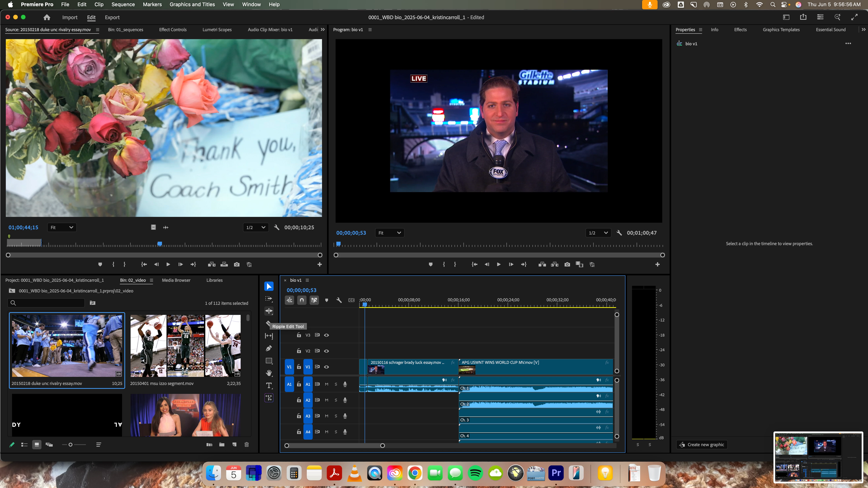Select the Track Select Forward tool

[x=269, y=299]
